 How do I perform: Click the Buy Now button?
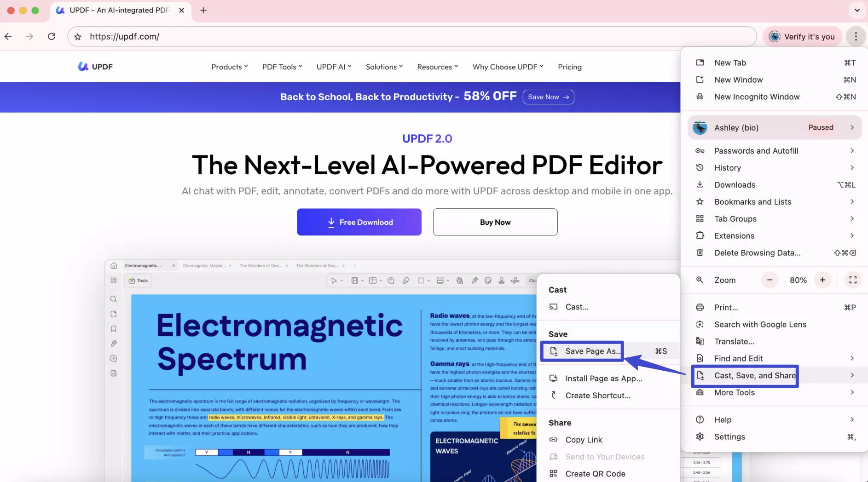point(495,222)
